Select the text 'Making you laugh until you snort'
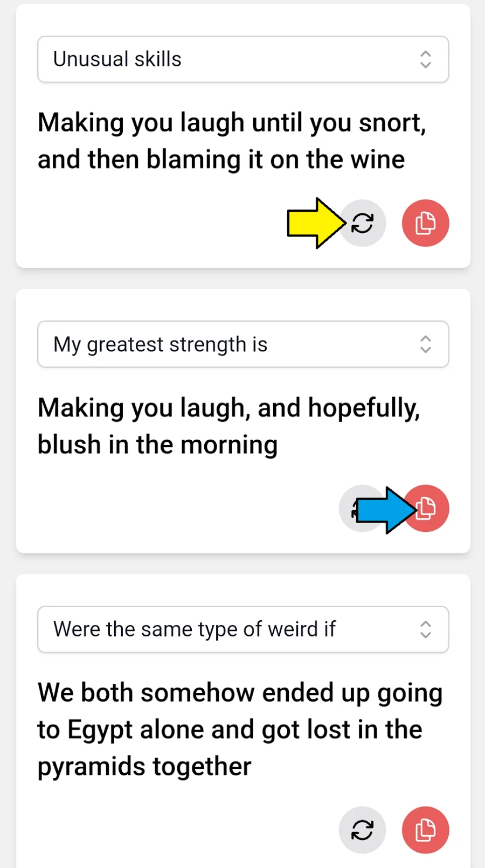This screenshot has height=868, width=485. pyautogui.click(x=232, y=122)
